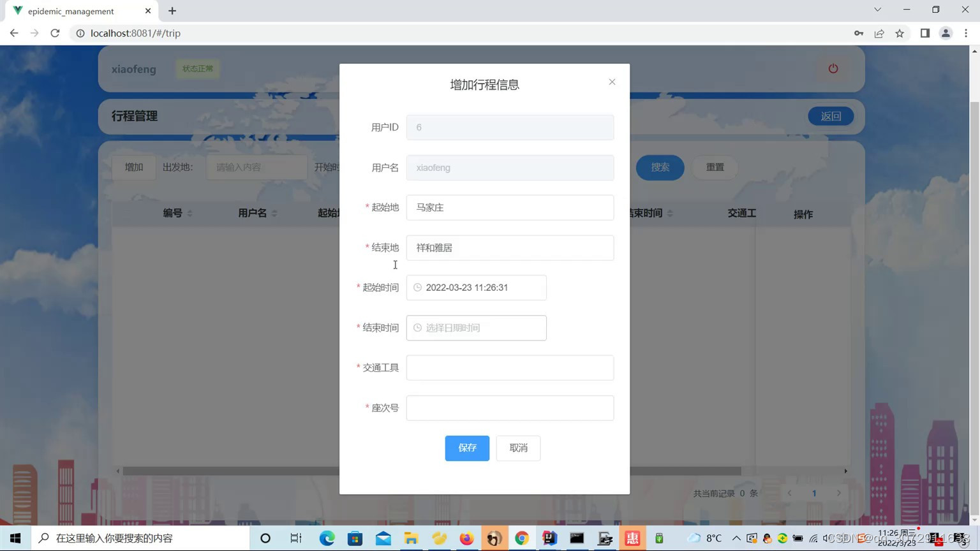
Task: Toggle the browser side panel
Action: coord(925,33)
